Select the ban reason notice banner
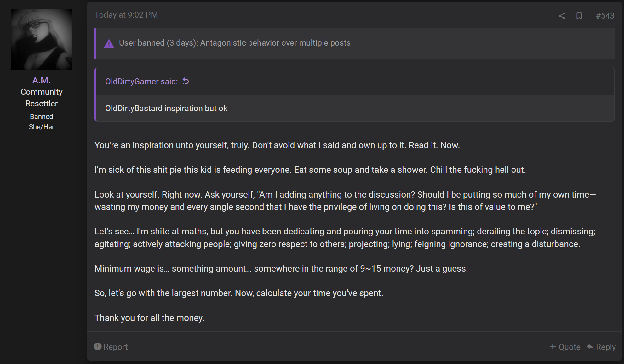Screen dimensions: 624x364 click(234, 43)
